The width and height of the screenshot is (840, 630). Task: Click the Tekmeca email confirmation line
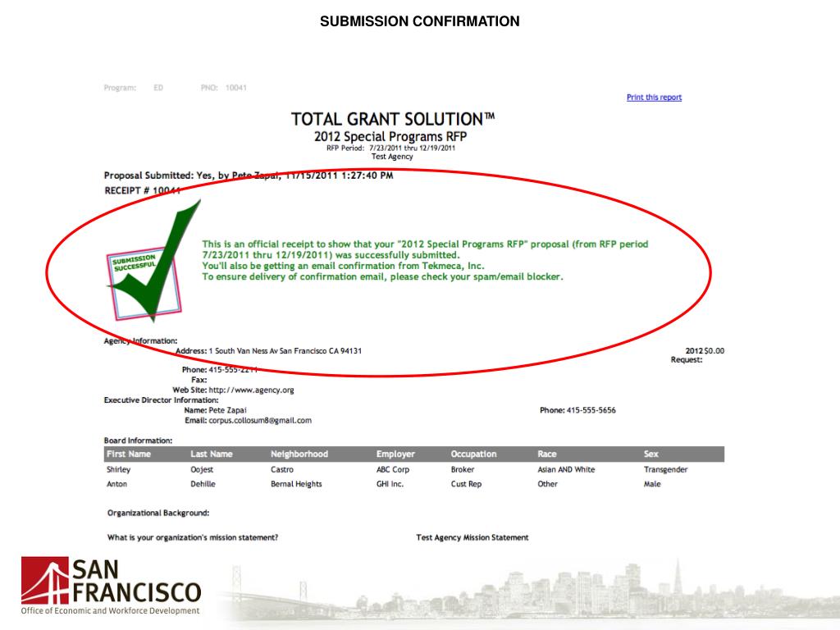pyautogui.click(x=343, y=266)
